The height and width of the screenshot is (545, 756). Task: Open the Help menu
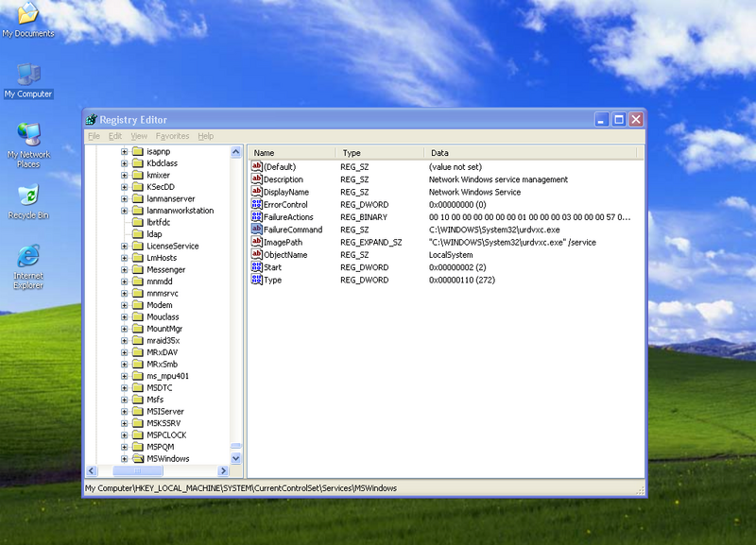[206, 136]
